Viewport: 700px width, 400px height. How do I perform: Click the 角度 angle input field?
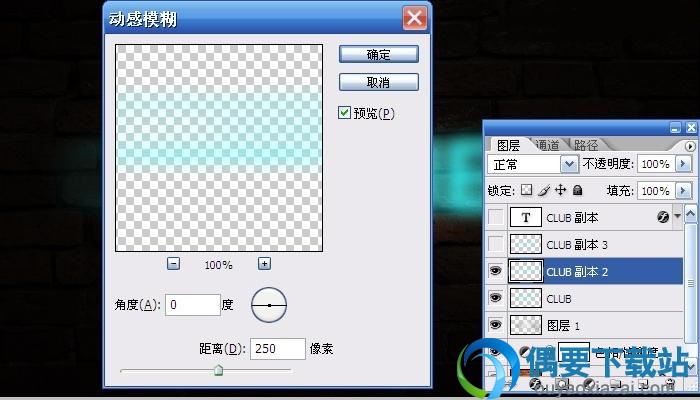[192, 305]
